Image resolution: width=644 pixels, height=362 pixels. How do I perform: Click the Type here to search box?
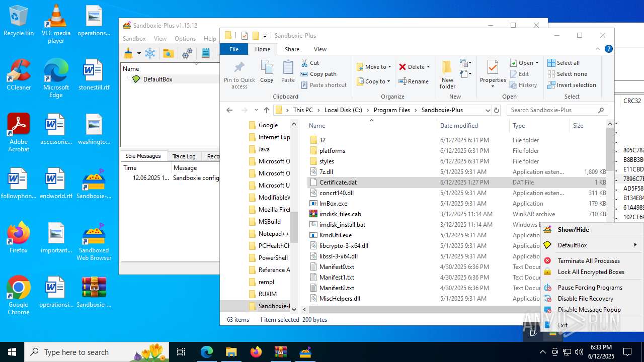pyautogui.click(x=97, y=352)
